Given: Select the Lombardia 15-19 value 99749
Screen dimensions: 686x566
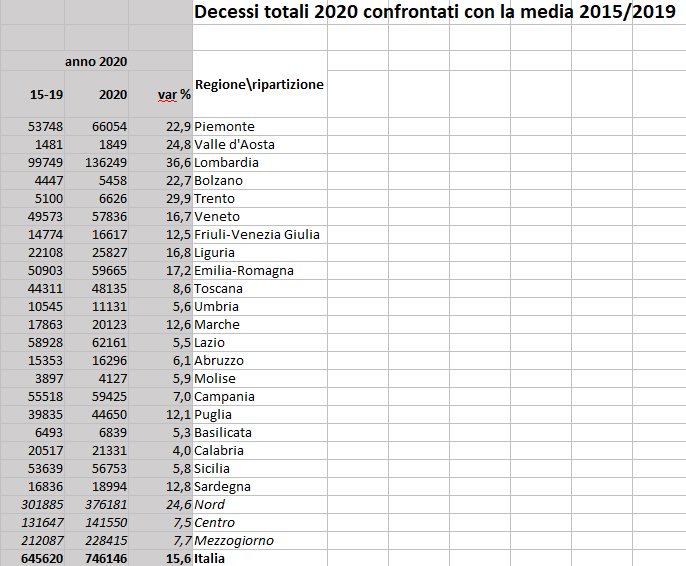Looking at the screenshot, I should coord(32,162).
